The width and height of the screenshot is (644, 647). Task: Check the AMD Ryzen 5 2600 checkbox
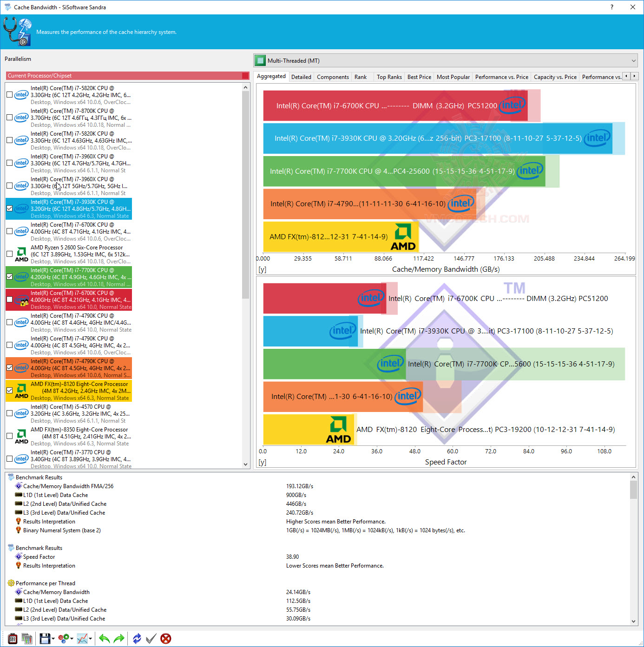point(9,254)
